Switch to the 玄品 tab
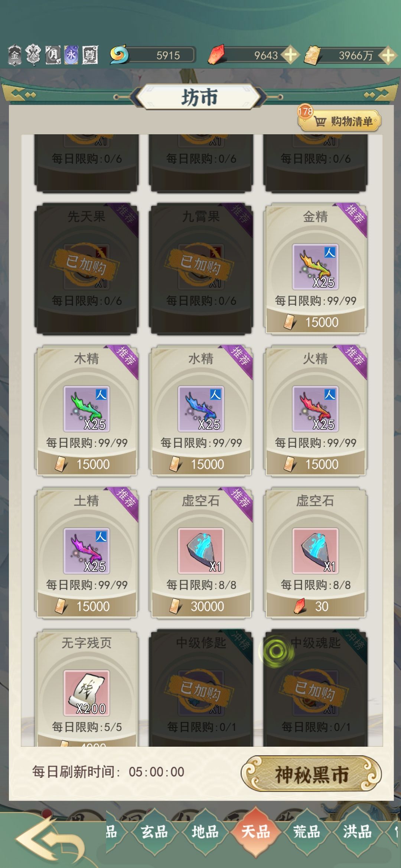Screen dimensions: 401x868 tap(154, 831)
